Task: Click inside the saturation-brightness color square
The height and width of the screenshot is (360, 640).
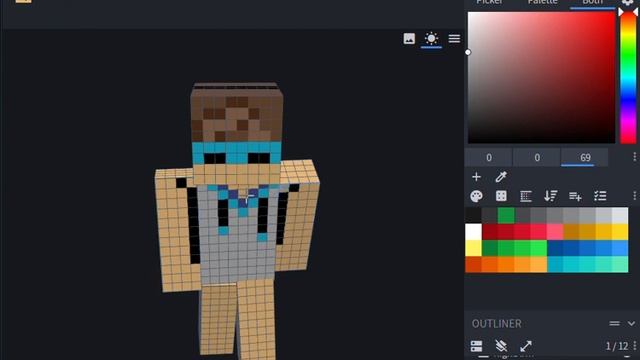Action: pyautogui.click(x=541, y=78)
